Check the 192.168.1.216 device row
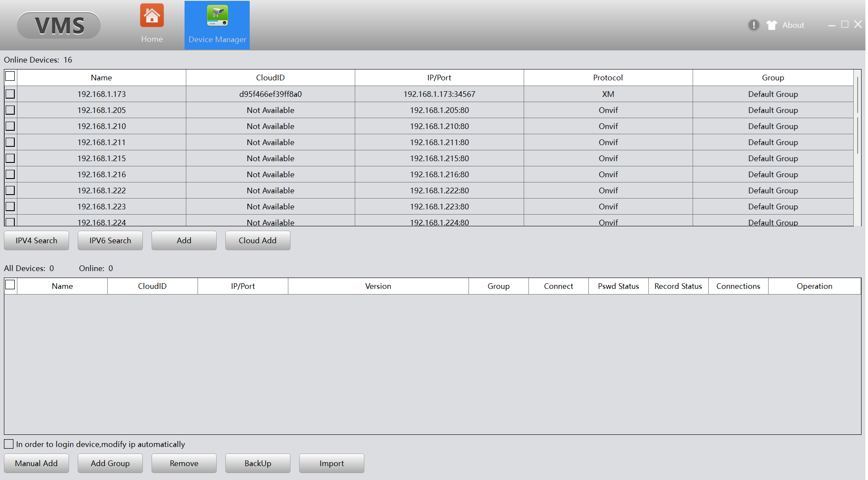The height and width of the screenshot is (480, 868). click(10, 174)
